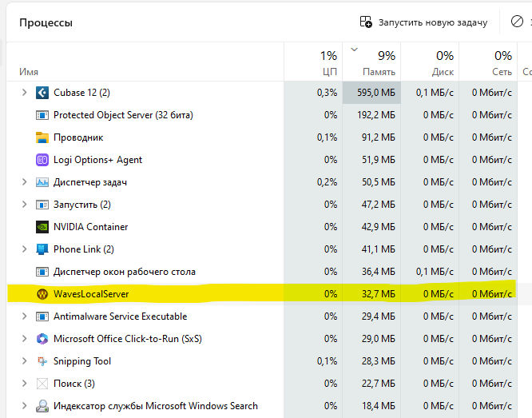The image size is (532, 418).
Task: Click the 0,3% CPU value for Cubase
Action: point(327,93)
